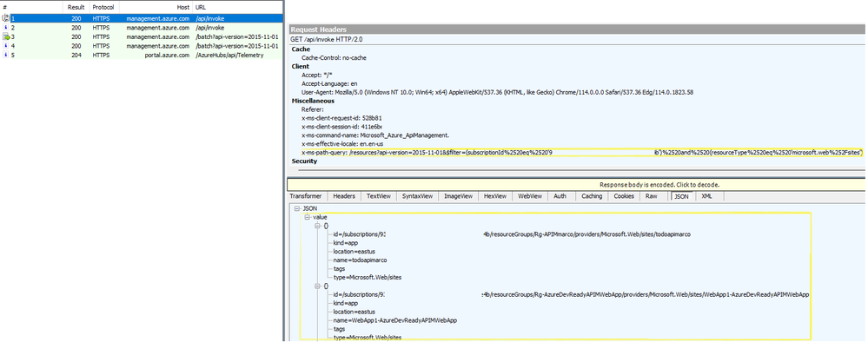Screen dimensions: 868x342
Task: Click the session 2 row icon
Action: [6, 28]
